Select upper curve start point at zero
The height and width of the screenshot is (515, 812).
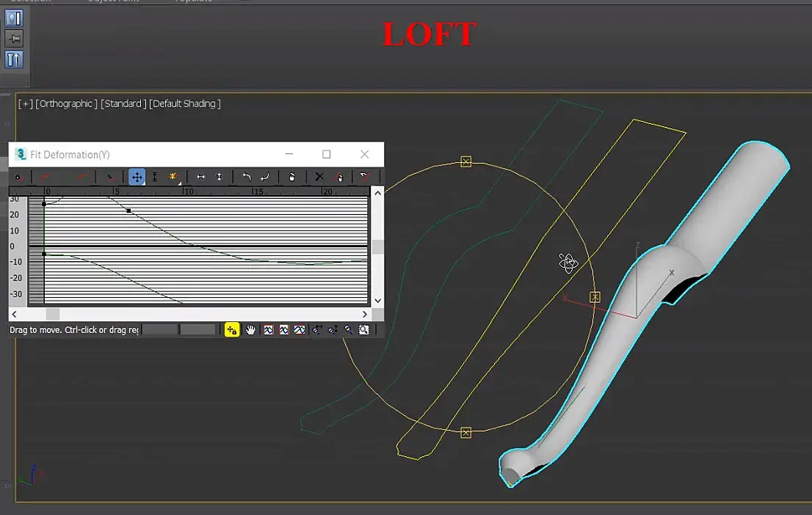click(x=44, y=204)
